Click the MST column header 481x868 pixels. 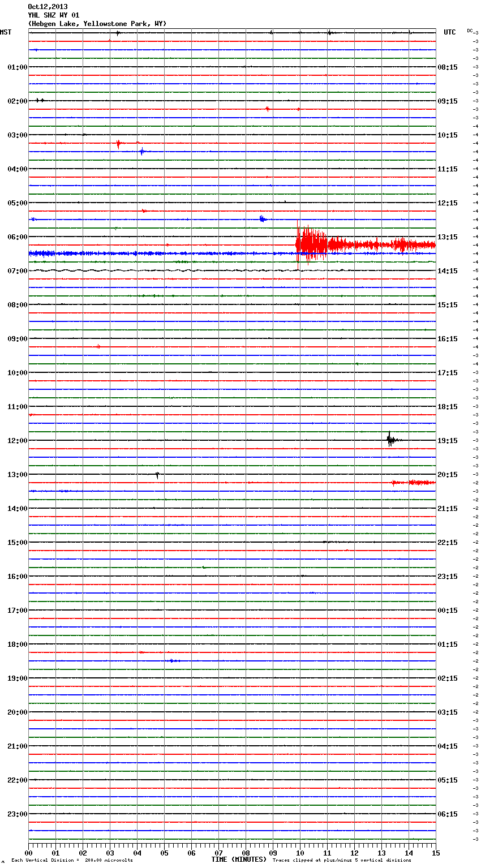coord(6,32)
